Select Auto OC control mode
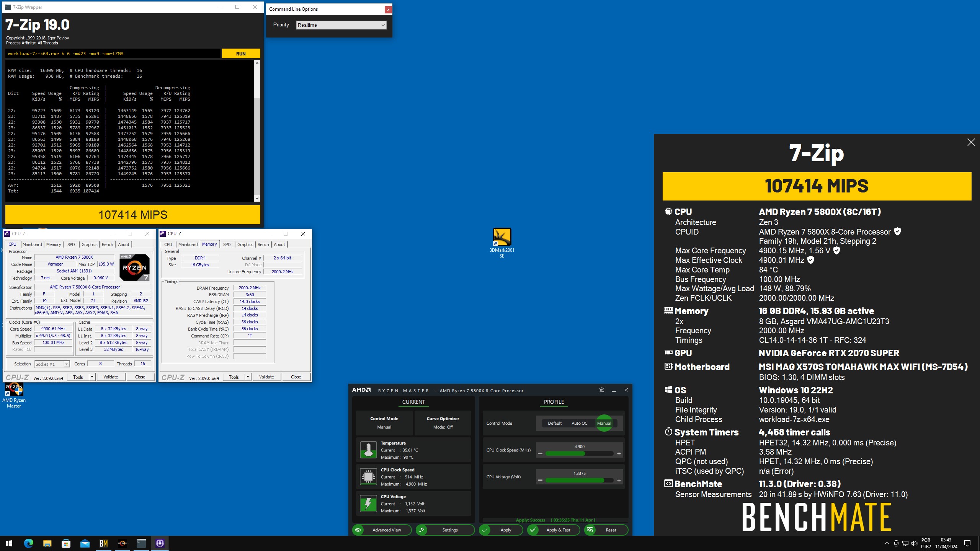 [x=579, y=423]
